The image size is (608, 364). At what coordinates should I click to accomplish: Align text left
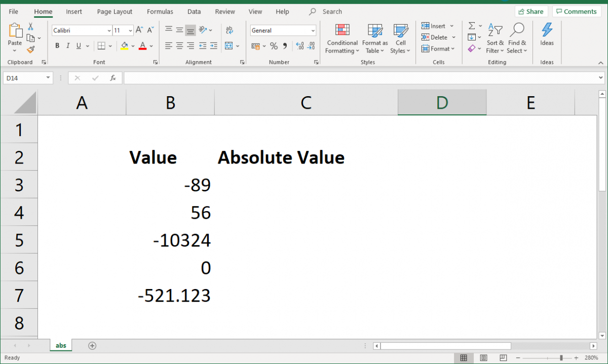(x=169, y=46)
